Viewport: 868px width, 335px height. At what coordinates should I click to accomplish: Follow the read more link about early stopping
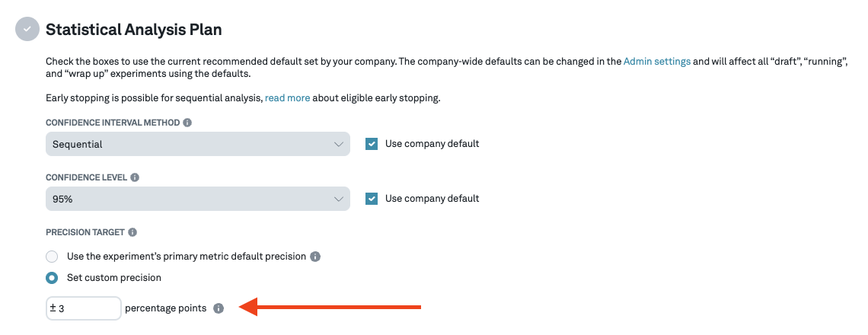[x=287, y=98]
